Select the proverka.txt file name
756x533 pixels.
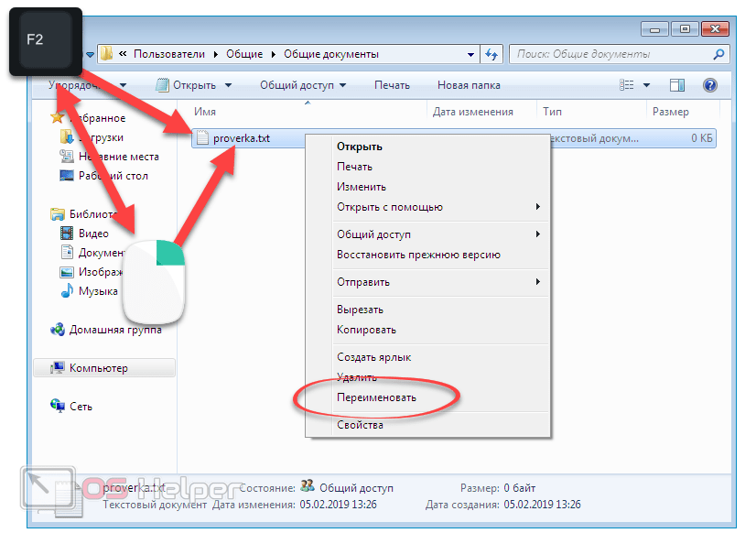point(242,138)
